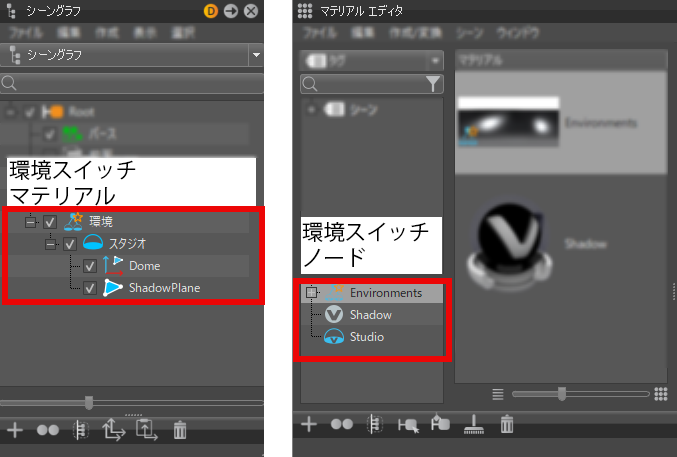
Task: Open シーン menu in Material Editor
Action: pos(469,33)
